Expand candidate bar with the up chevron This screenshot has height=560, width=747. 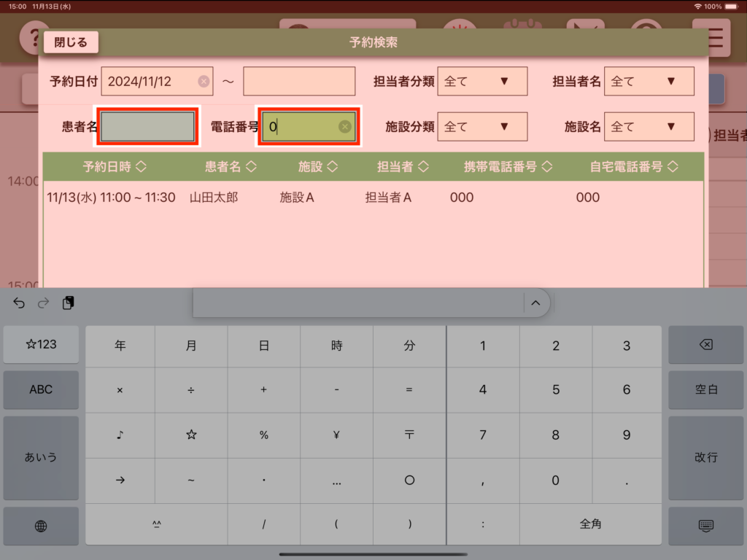coord(535,303)
